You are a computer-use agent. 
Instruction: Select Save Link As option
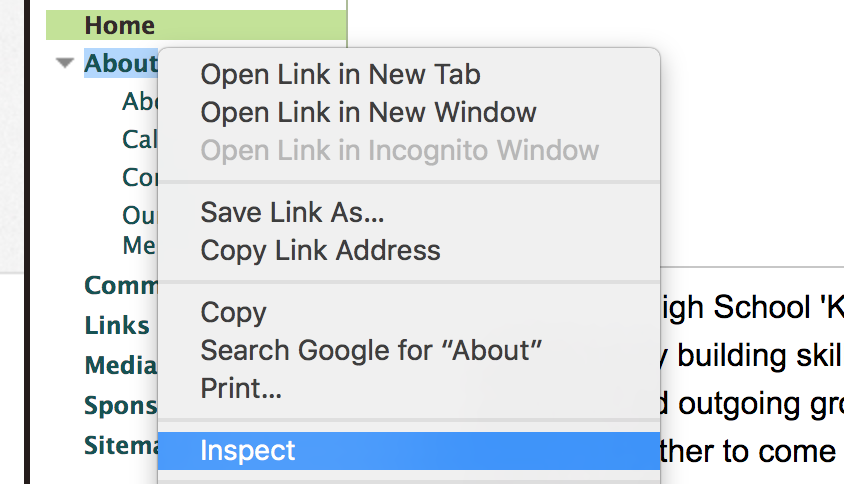(292, 212)
